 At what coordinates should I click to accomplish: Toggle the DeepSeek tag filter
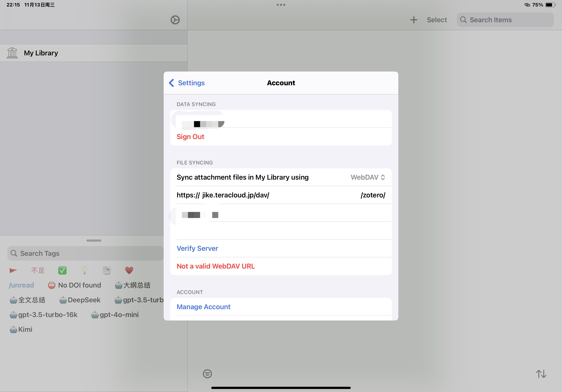80,300
